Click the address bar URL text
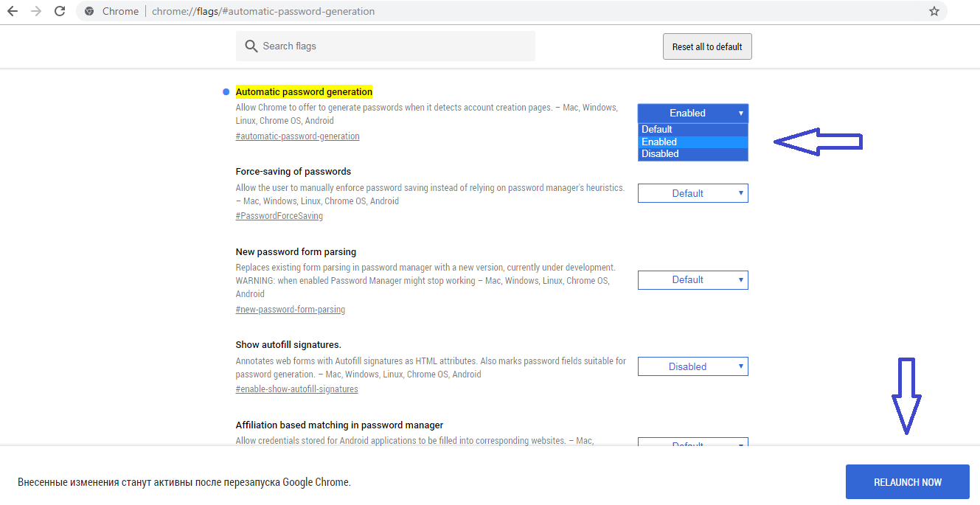The height and width of the screenshot is (505, 980). [x=263, y=11]
